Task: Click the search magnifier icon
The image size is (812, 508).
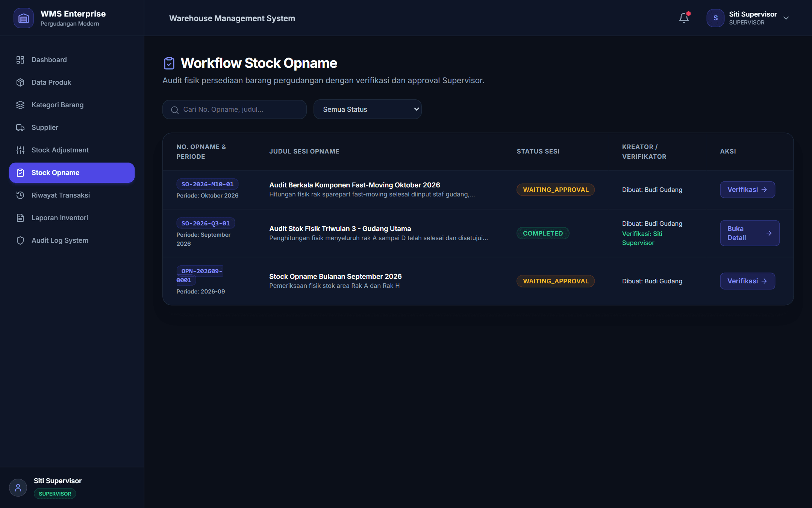Action: (175, 110)
